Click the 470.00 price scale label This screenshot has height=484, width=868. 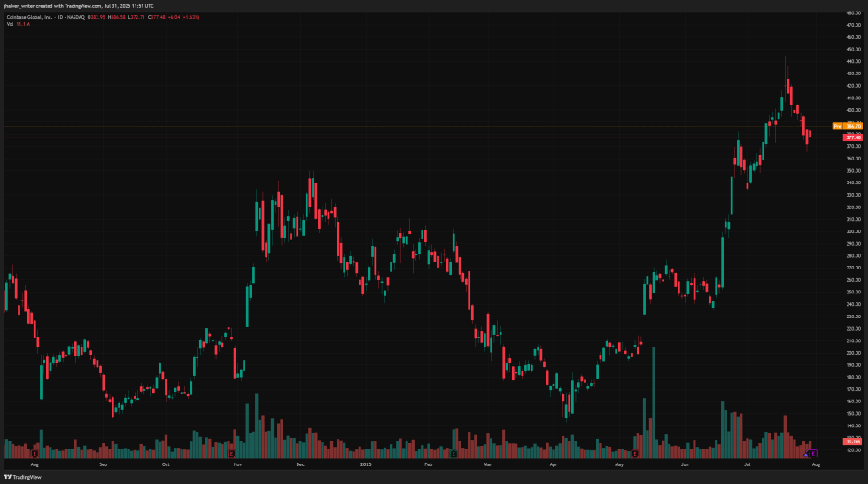(853, 26)
